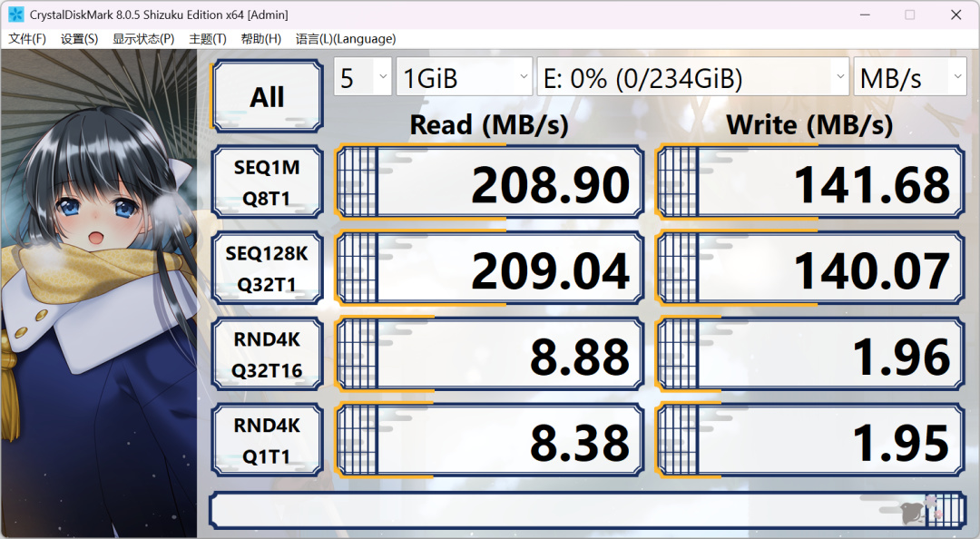Click the Read (MB/s) column header
Viewport: 980px width, 539px height.
(489, 124)
